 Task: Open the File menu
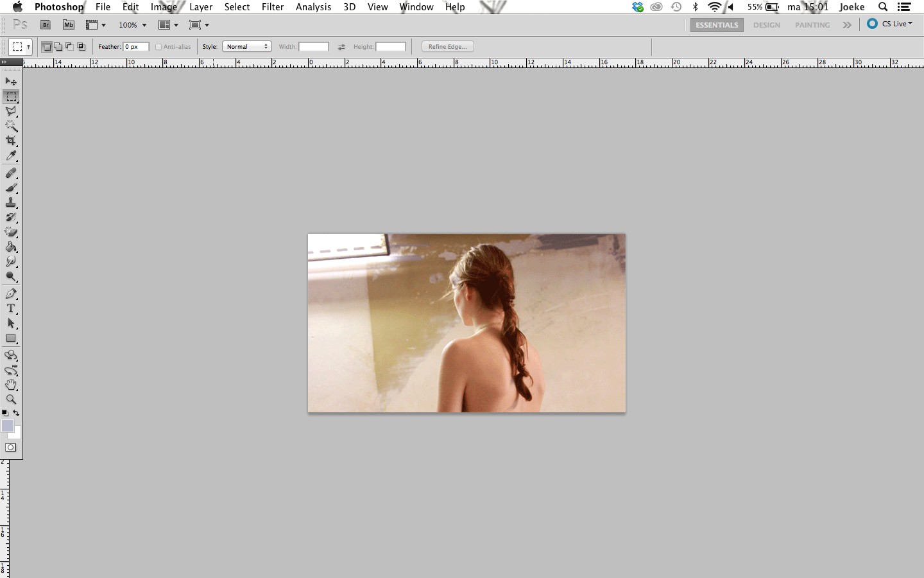[103, 7]
